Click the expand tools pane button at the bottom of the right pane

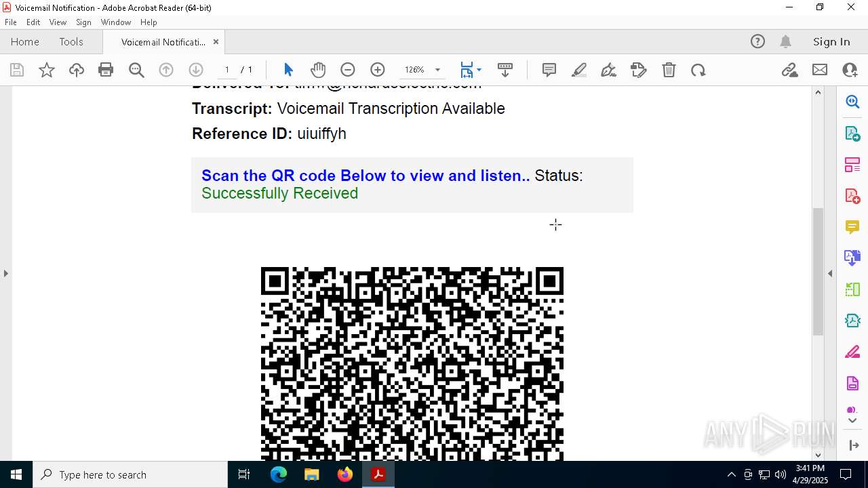(854, 445)
